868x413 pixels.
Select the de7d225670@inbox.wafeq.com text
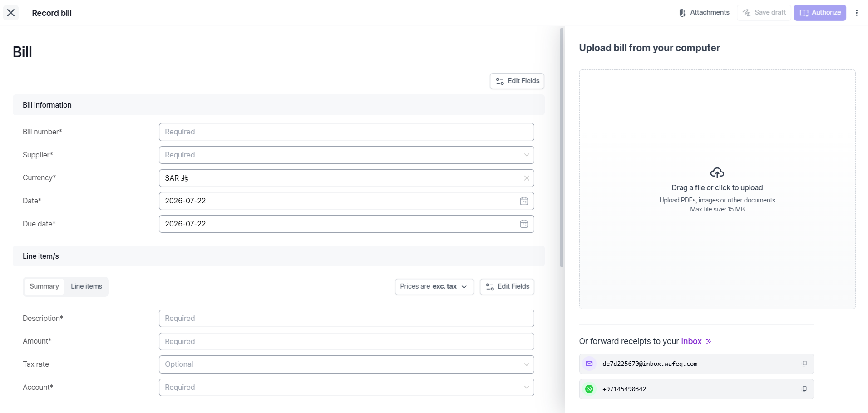[650, 364]
